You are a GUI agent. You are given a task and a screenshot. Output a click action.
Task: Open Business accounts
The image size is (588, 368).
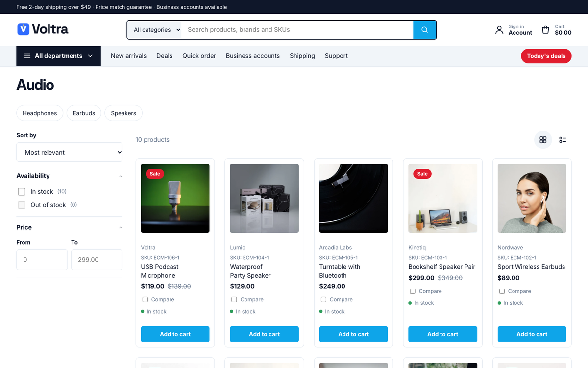pos(253,56)
